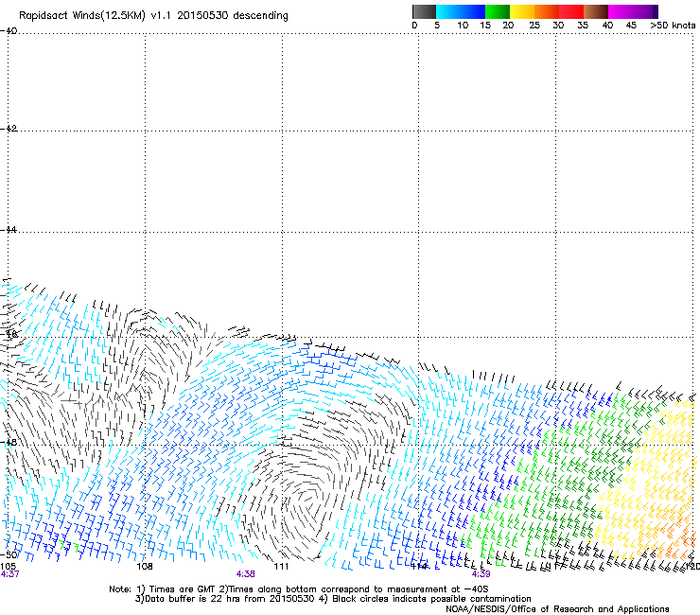Click the 'NOAA/NESDIS/Office of Research and Applications' credit
This screenshot has height=615, width=700.
pos(557,609)
